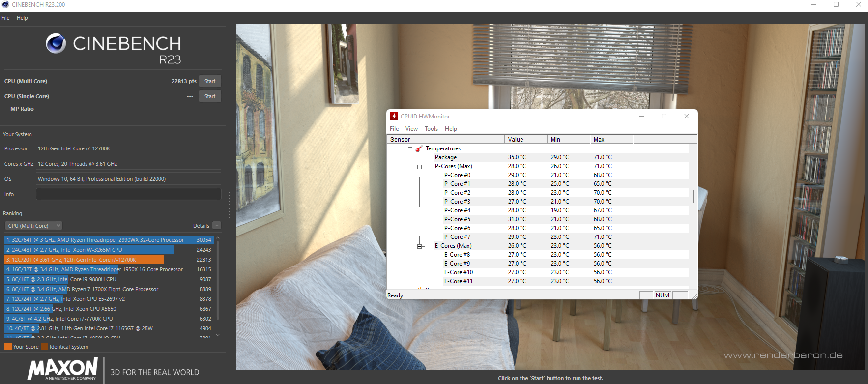Select ranking entry Xeon X5650
Viewport: 868px width, 384px height.
109,309
